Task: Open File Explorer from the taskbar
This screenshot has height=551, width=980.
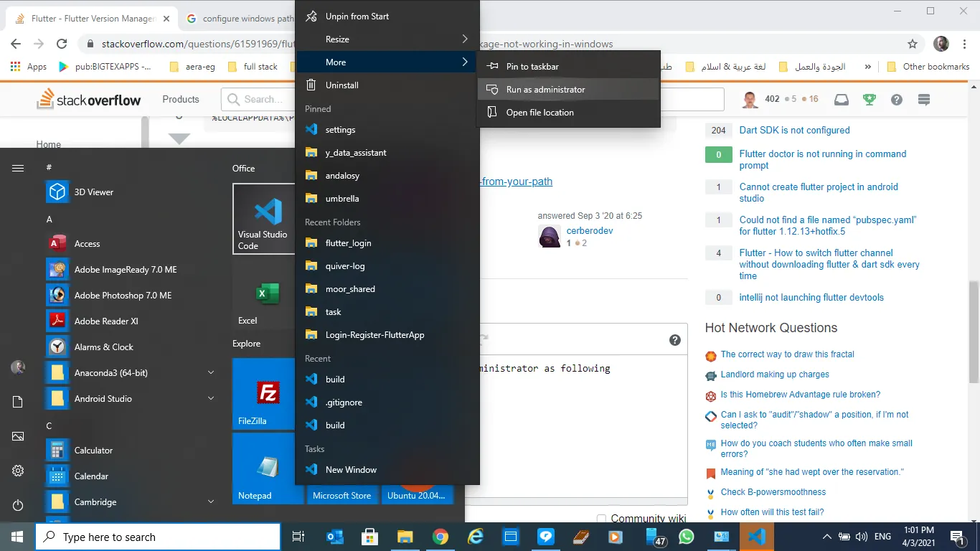Action: pos(405,537)
